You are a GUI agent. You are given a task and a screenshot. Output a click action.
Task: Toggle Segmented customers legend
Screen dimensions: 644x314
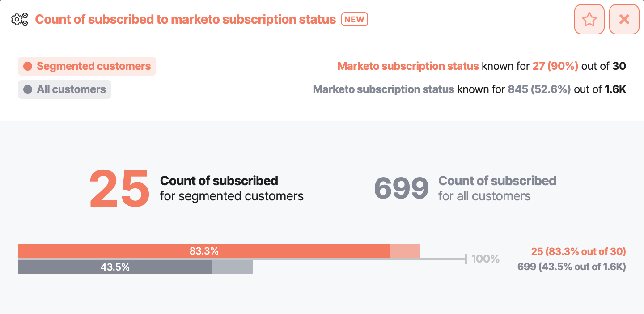87,66
